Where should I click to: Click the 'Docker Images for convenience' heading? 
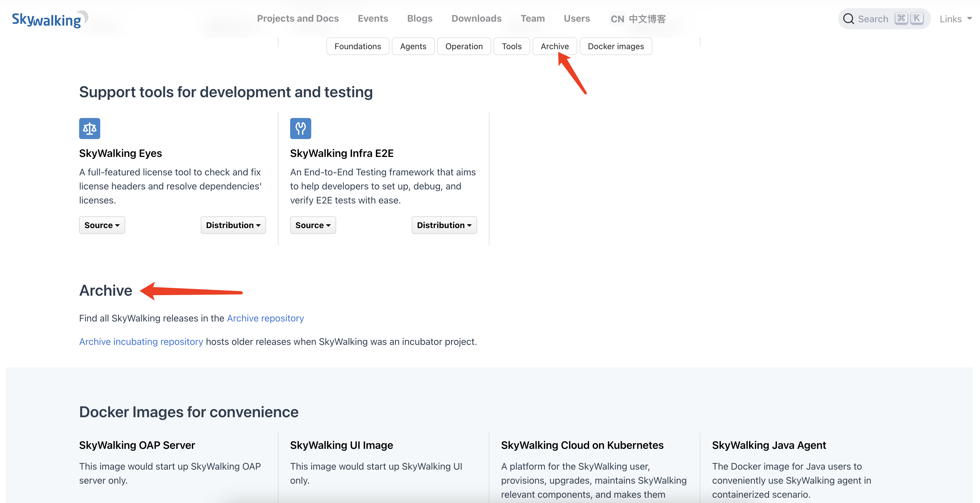tap(189, 412)
